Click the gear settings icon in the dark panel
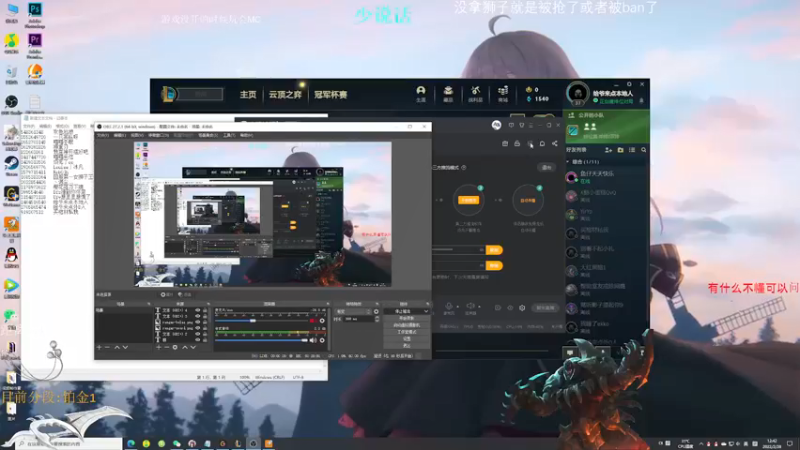Viewport: 800px width, 450px height. (522, 308)
